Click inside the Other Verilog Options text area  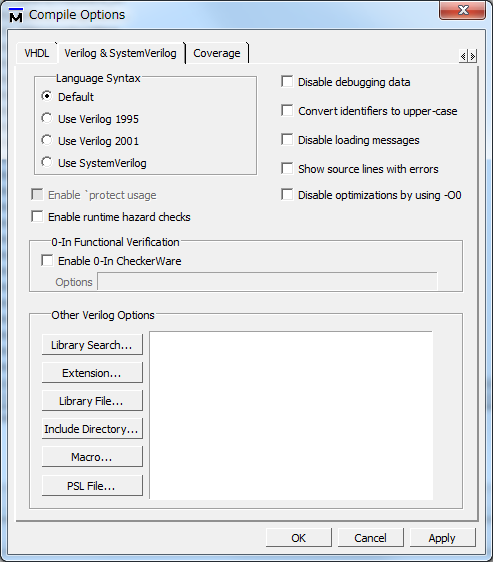(x=291, y=415)
